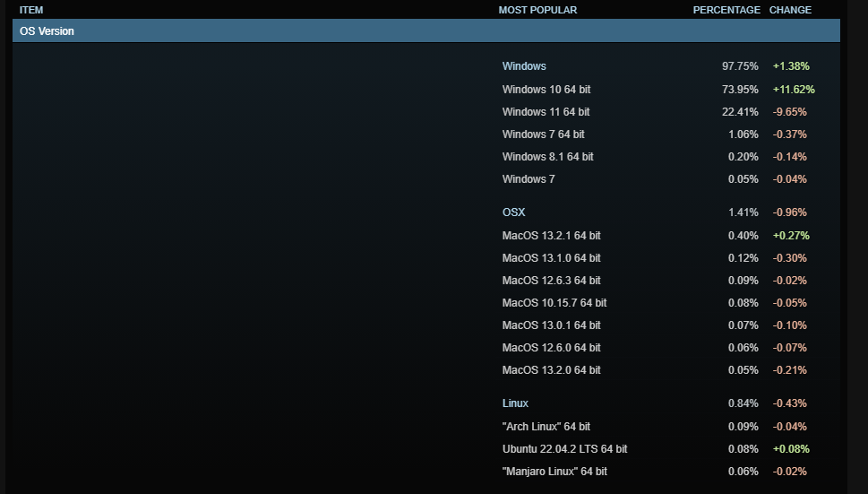Click the ITEM column header
Image resolution: width=868 pixels, height=494 pixels.
coord(31,10)
